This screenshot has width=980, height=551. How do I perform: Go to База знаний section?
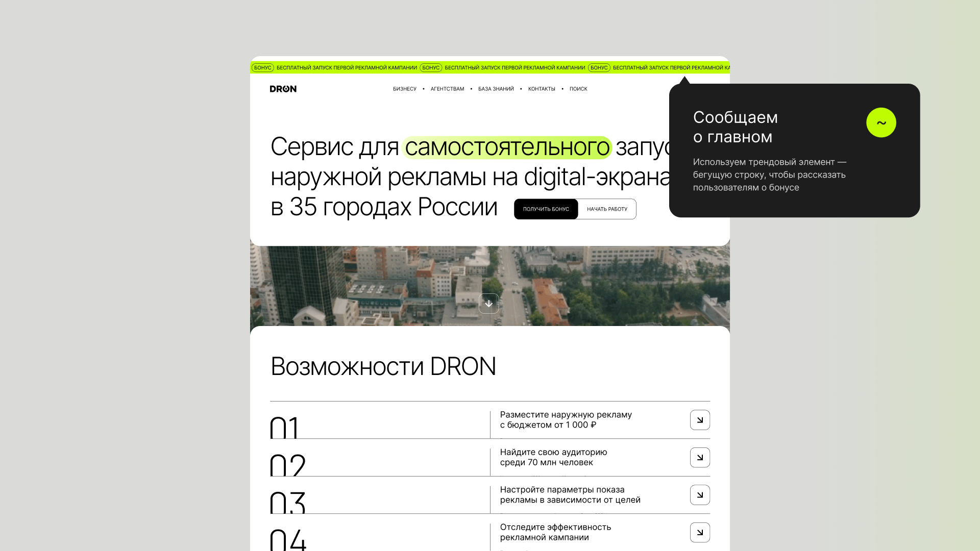point(496,89)
